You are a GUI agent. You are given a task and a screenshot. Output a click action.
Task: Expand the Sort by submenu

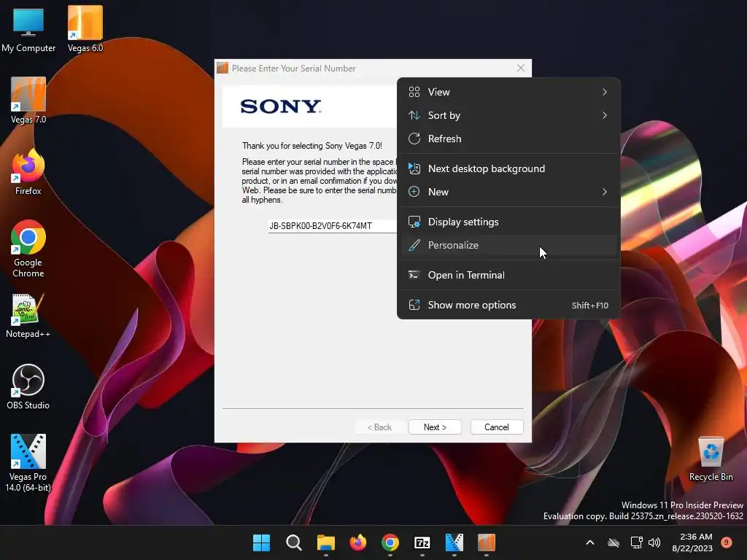[x=508, y=115]
